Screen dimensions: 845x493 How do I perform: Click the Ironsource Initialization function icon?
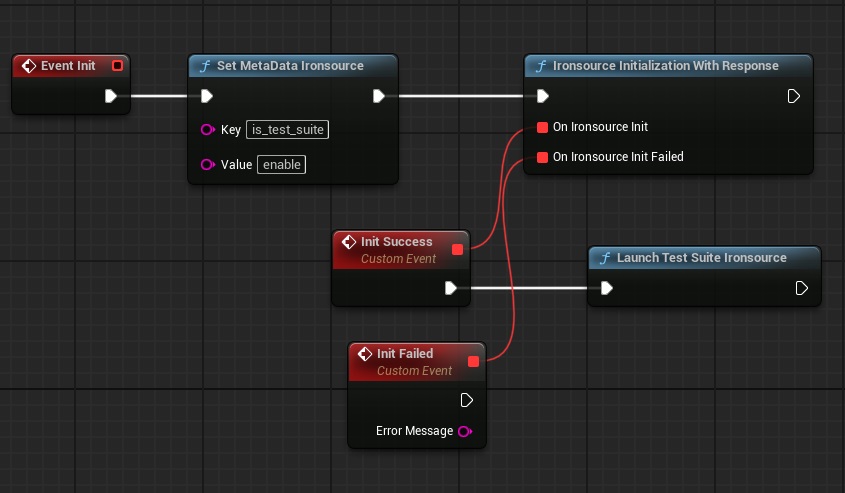click(541, 66)
